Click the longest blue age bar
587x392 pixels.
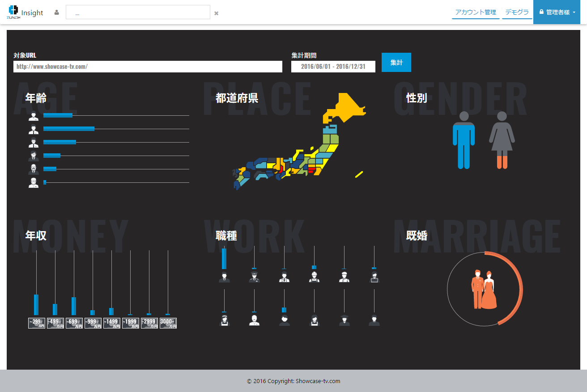point(69,129)
